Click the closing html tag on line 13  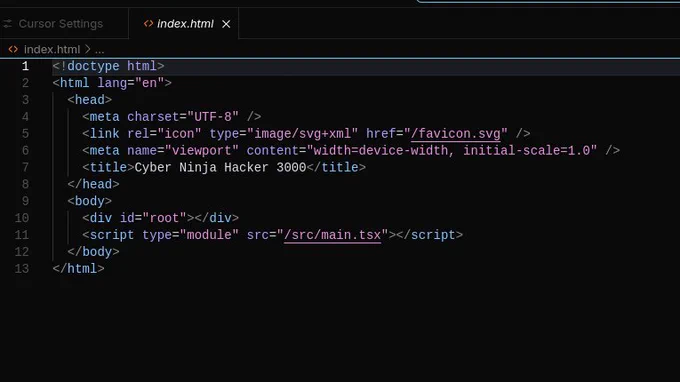tap(78, 269)
